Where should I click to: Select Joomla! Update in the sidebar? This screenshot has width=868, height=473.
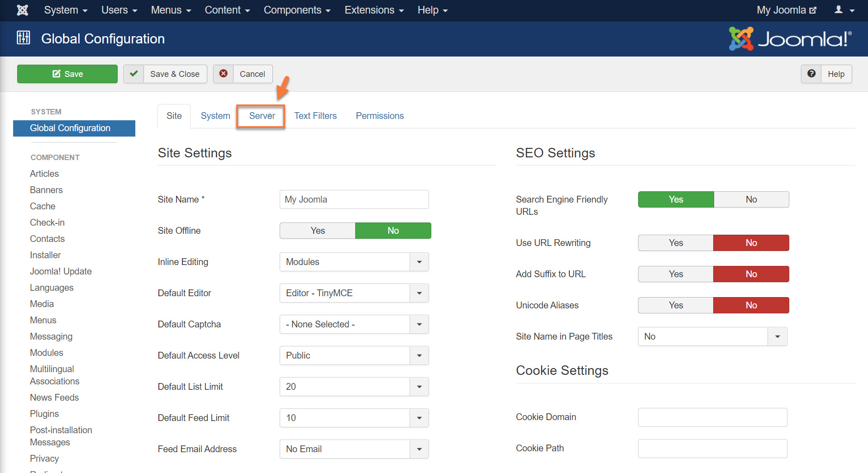(x=61, y=271)
